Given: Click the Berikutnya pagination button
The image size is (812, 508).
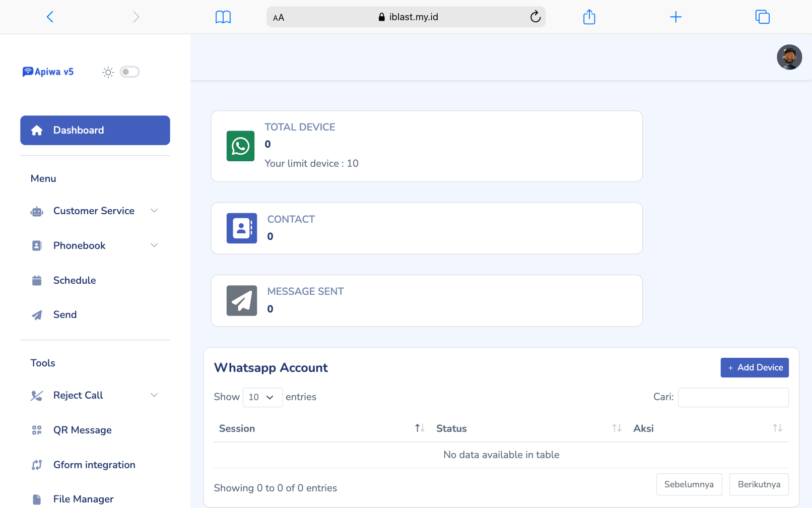Looking at the screenshot, I should (759, 484).
